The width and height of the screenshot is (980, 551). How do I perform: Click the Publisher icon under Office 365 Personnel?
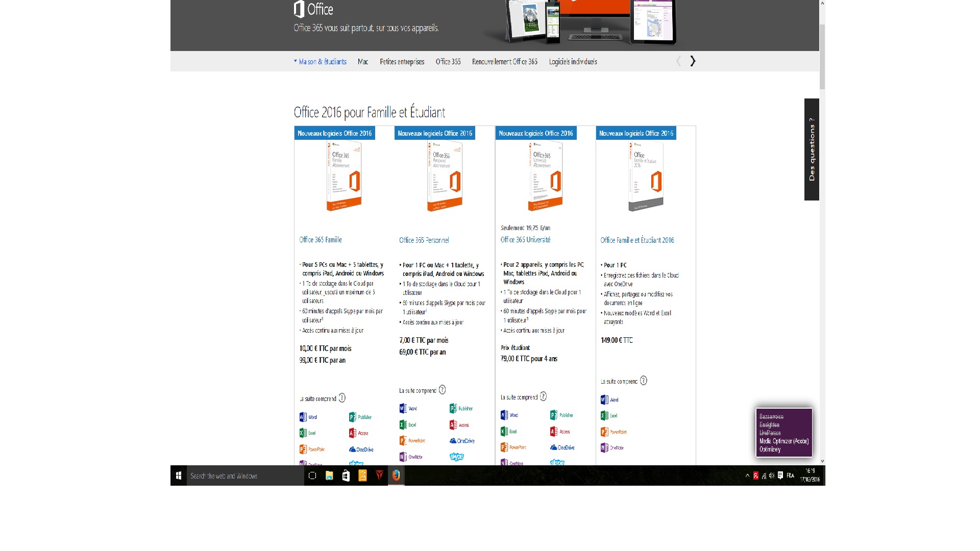453,408
